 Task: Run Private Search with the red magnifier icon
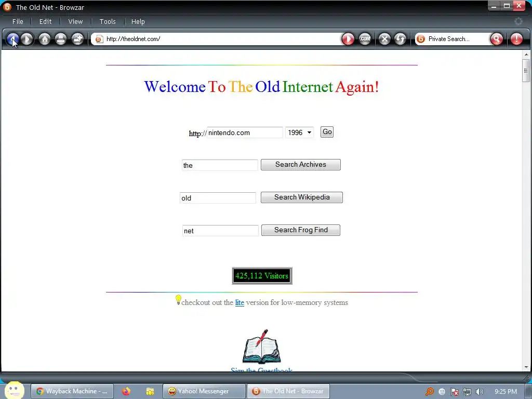point(497,39)
